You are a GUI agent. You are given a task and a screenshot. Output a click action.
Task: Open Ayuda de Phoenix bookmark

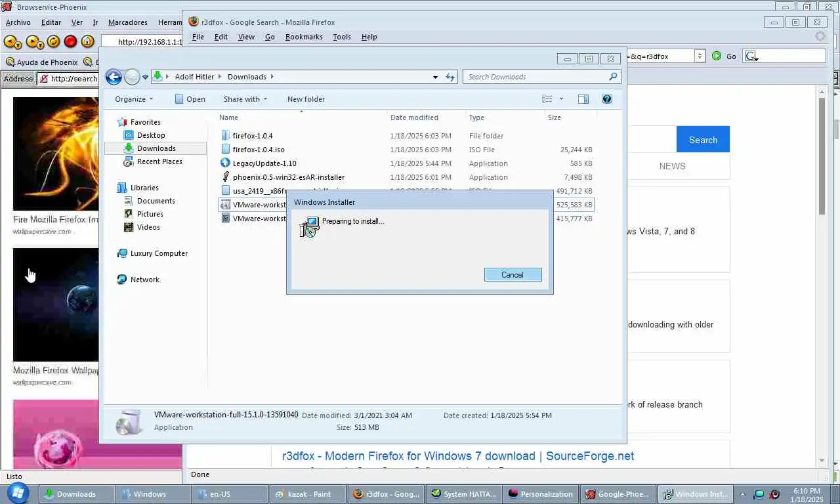click(41, 62)
